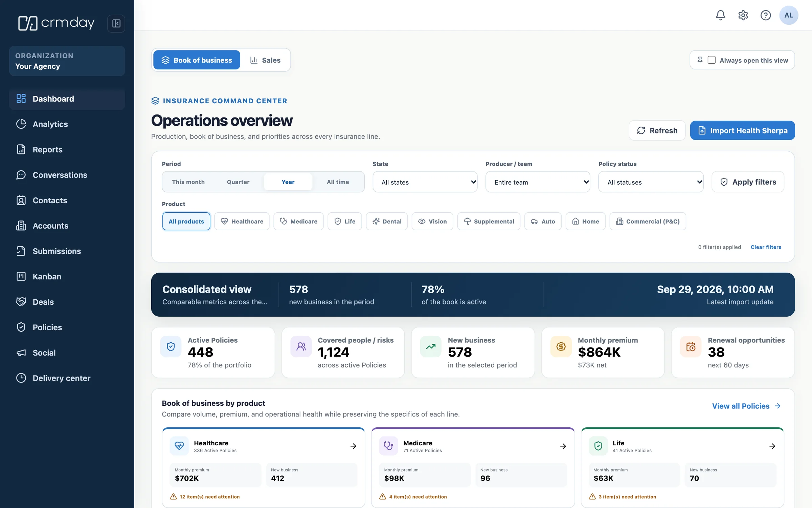Go to Reports in sidebar

(67, 149)
